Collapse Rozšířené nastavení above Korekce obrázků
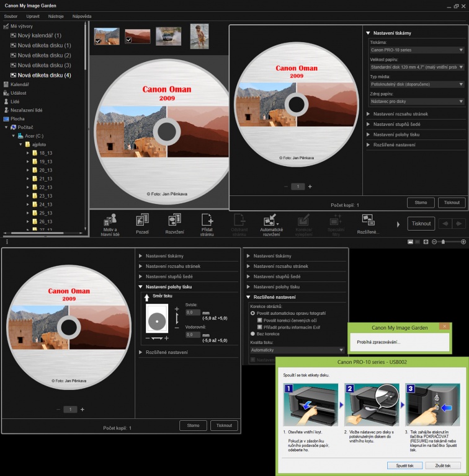469x476 pixels. [248, 297]
